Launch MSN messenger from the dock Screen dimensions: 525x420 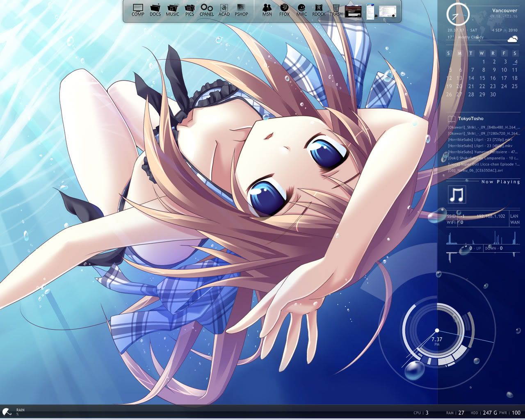tap(267, 10)
